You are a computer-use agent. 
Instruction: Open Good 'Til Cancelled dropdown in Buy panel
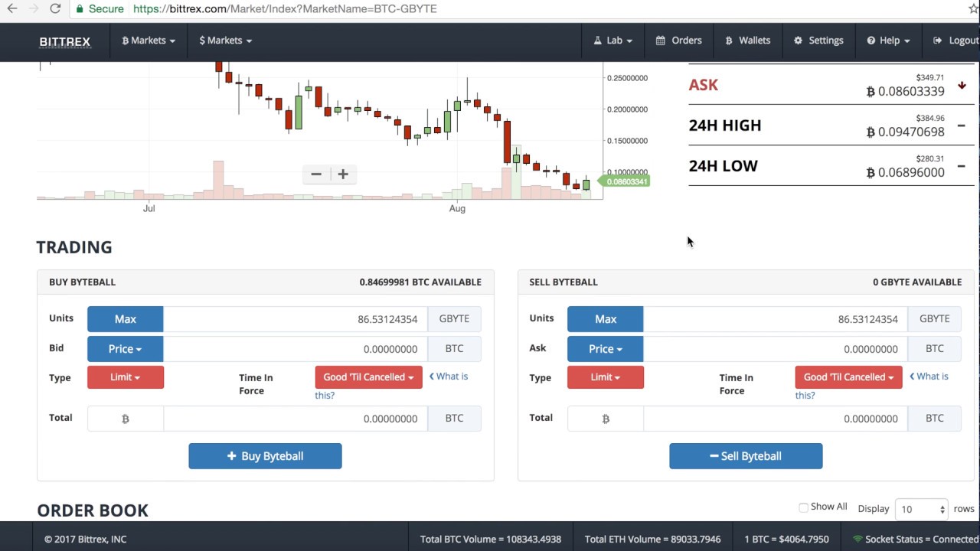click(368, 377)
